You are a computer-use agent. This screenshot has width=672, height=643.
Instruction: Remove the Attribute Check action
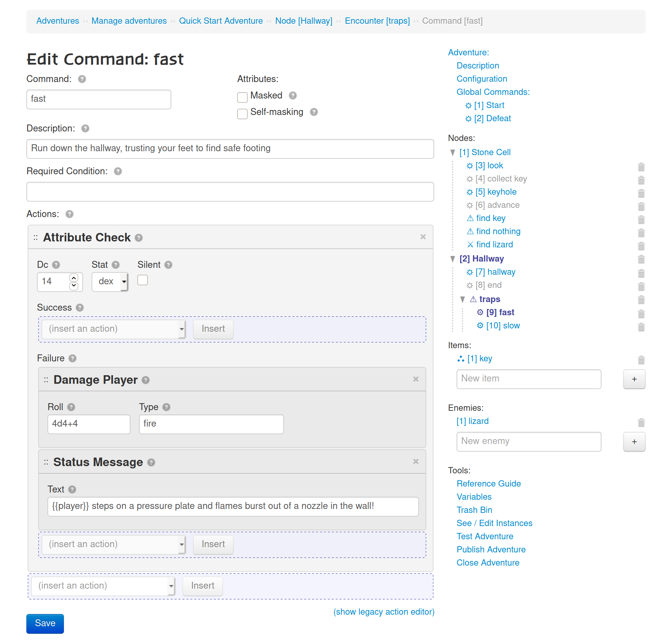point(423,237)
